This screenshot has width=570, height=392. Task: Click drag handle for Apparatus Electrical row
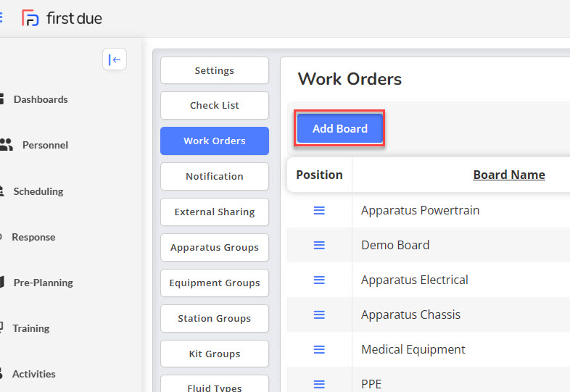tap(319, 280)
